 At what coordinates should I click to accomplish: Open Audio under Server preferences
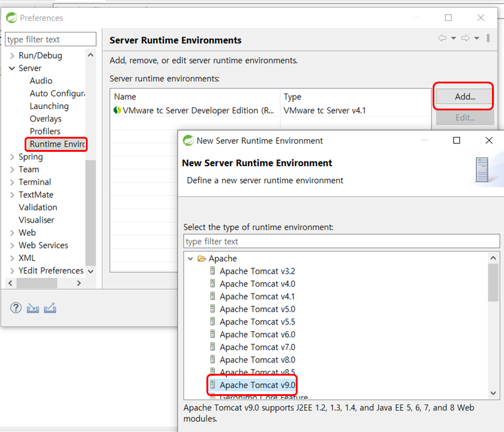(41, 80)
